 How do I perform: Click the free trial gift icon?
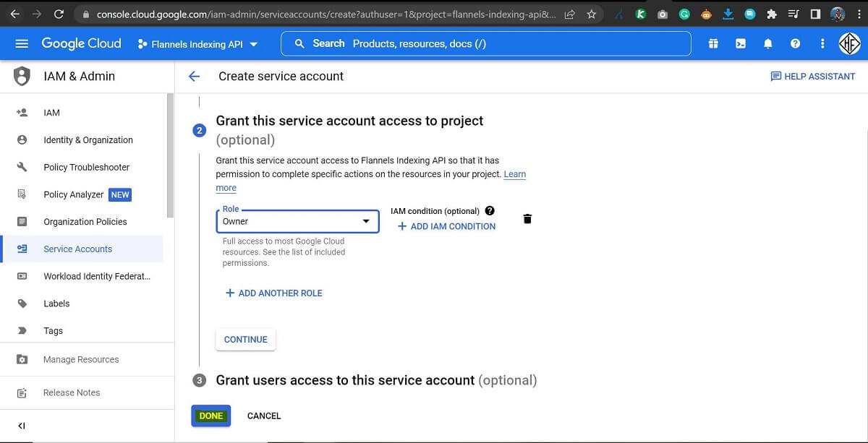(x=713, y=43)
